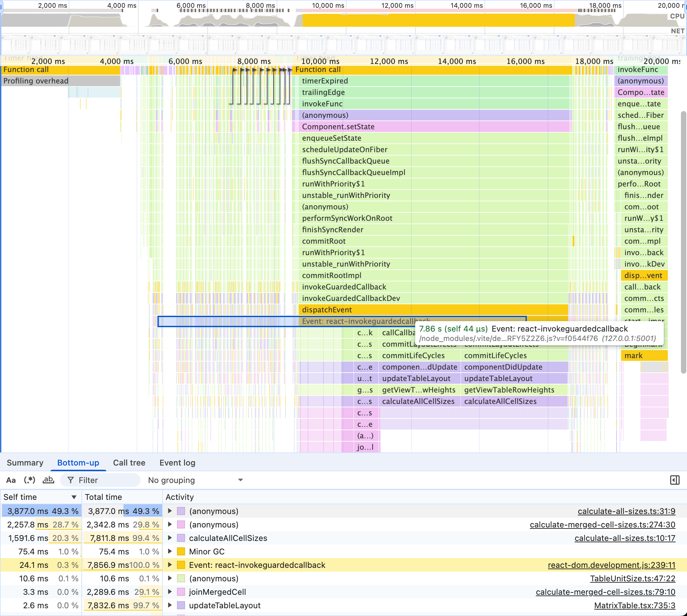Viewport: 687px width, 616px height.
Task: Open the Call tree tab
Action: (x=129, y=463)
